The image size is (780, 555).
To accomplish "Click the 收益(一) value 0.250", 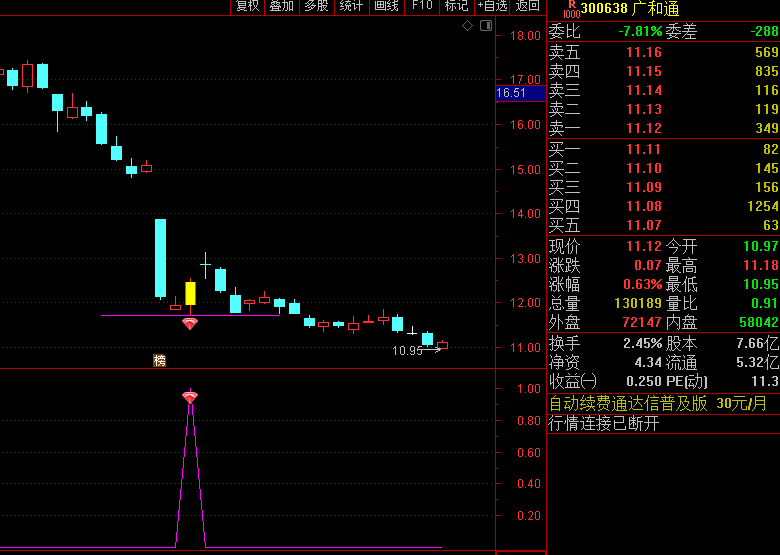I will point(644,381).
